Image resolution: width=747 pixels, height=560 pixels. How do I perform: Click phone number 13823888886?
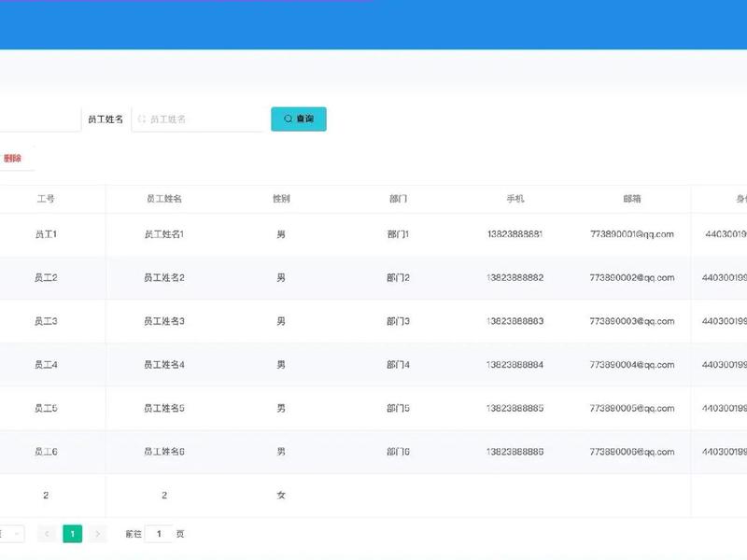[x=515, y=452]
